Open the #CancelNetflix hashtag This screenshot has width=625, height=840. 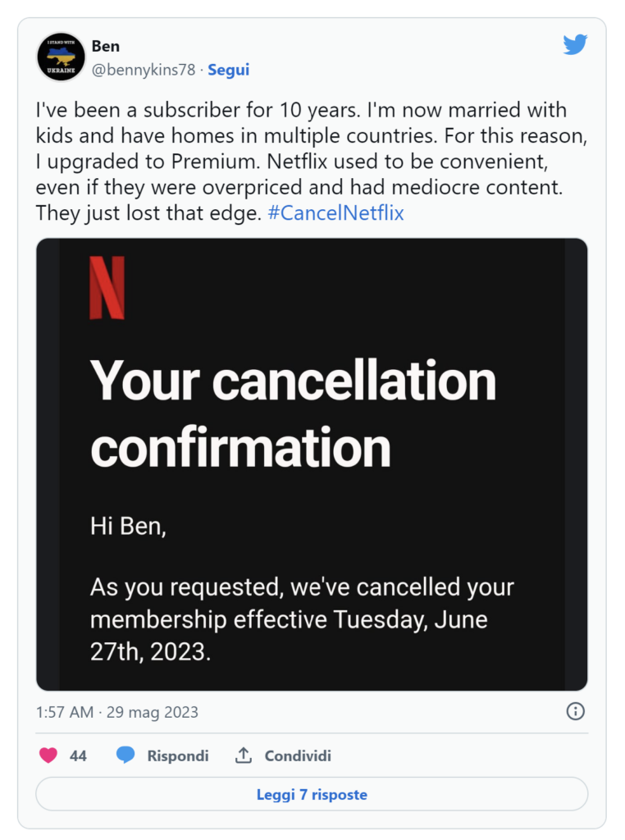click(x=335, y=213)
